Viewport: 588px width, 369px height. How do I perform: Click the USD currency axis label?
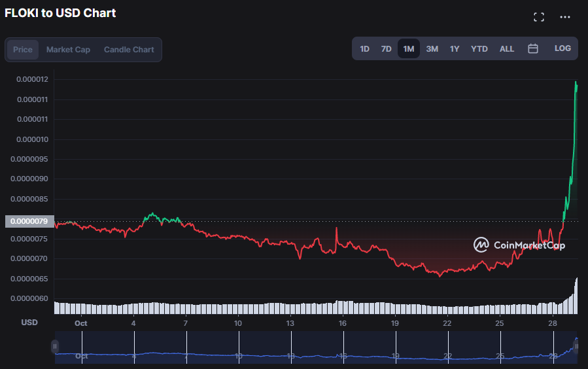point(29,323)
